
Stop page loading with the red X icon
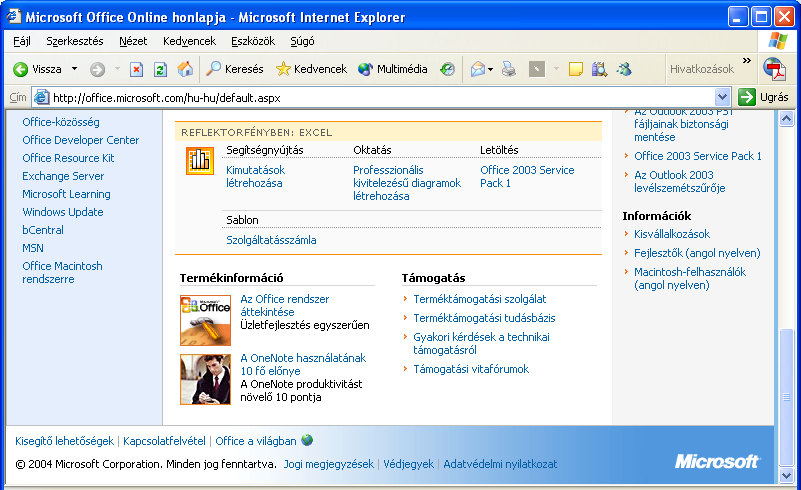tap(136, 69)
